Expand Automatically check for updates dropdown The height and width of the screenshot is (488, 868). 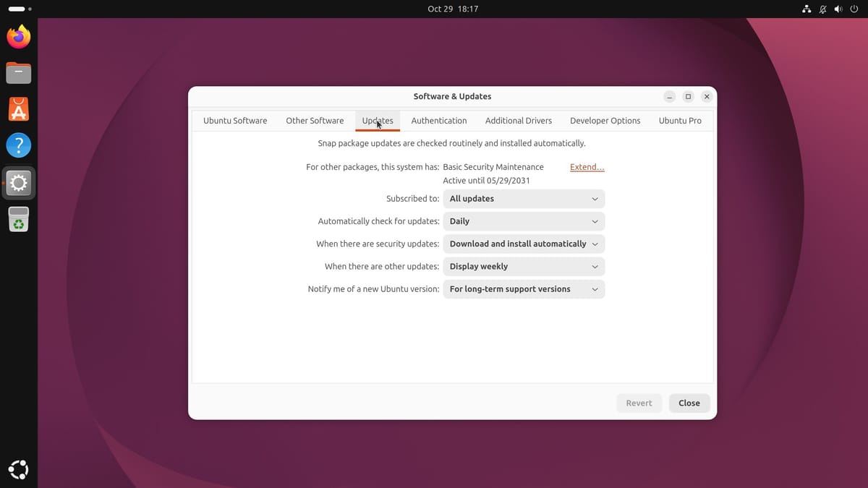(x=524, y=221)
